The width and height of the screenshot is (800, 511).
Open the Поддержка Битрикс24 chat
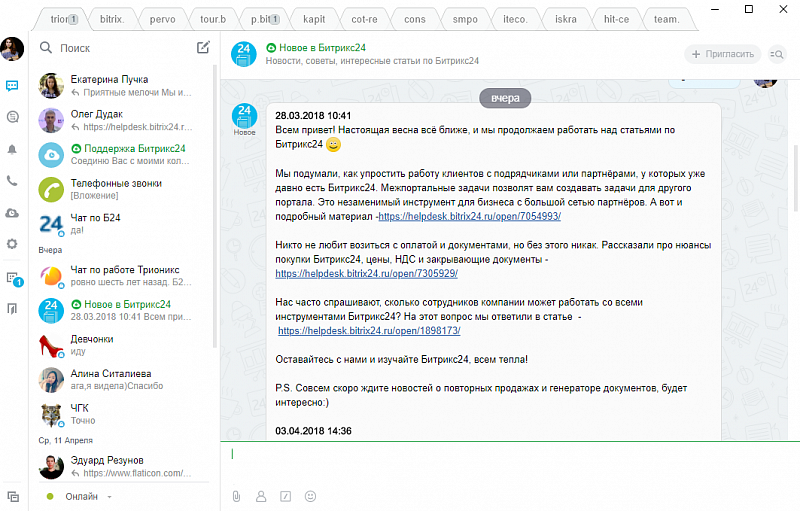[x=122, y=155]
